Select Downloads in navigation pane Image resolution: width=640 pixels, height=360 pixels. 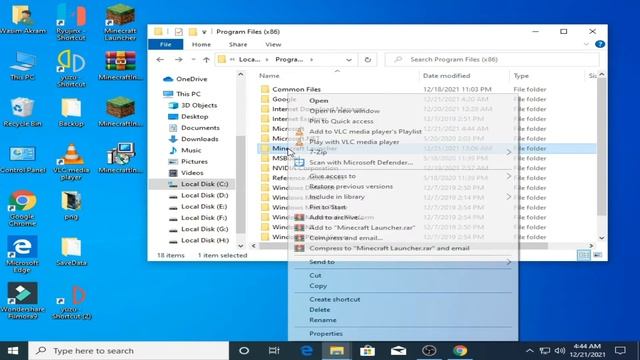(x=199, y=139)
